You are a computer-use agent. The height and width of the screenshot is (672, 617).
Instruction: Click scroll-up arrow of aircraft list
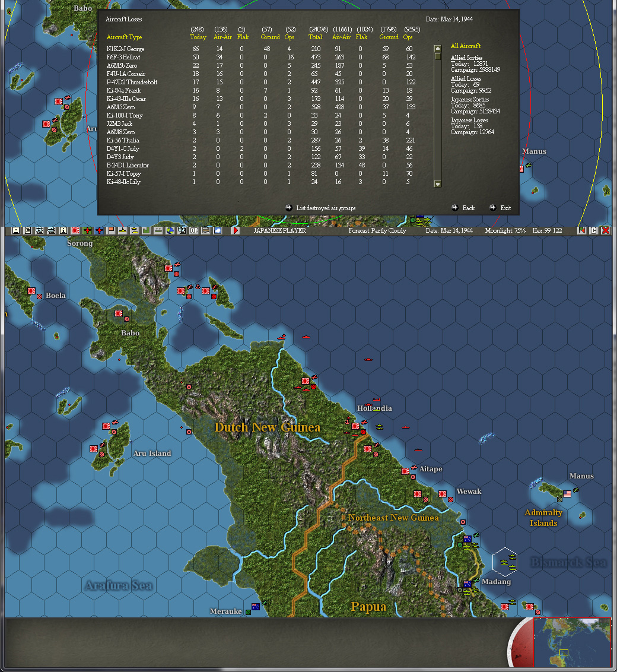pyautogui.click(x=438, y=48)
